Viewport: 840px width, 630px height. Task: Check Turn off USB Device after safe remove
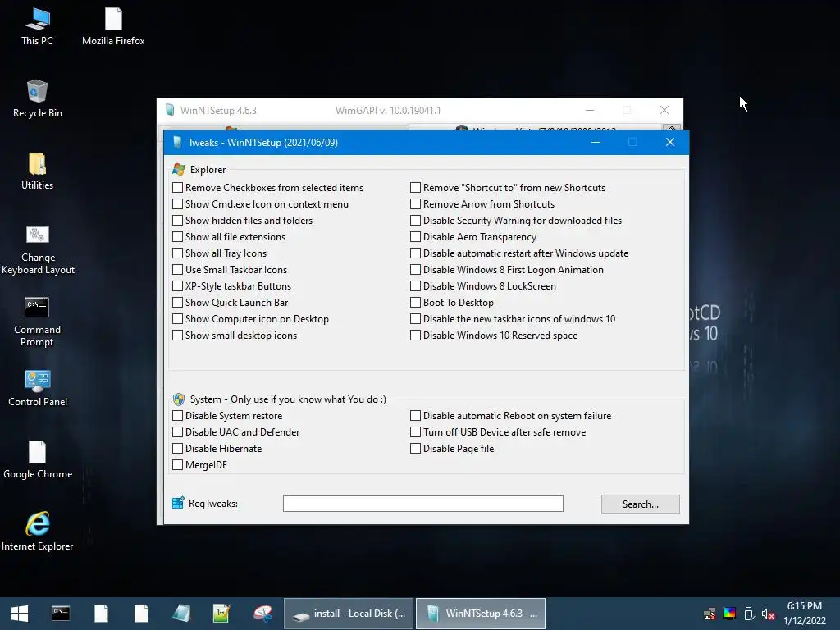[x=415, y=431]
